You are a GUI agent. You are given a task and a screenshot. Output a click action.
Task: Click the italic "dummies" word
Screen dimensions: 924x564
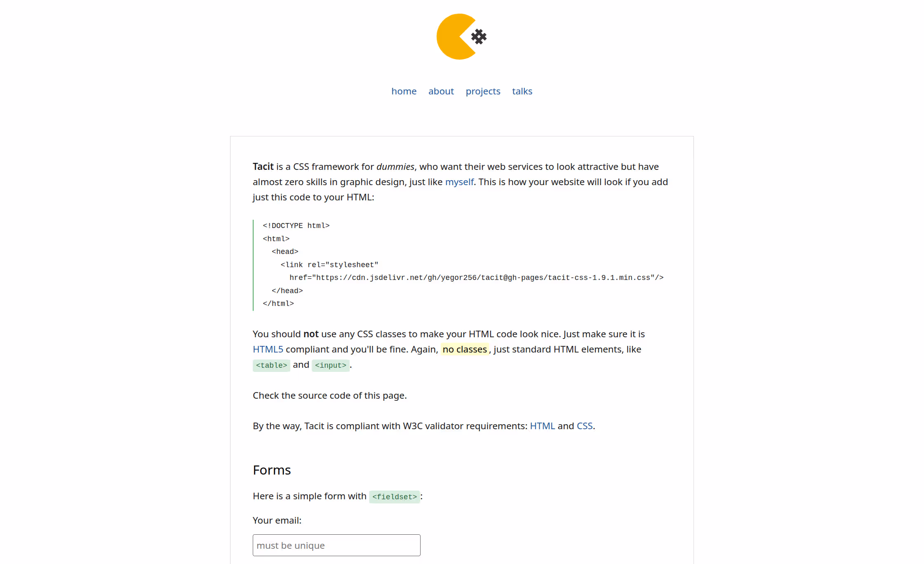click(x=395, y=167)
